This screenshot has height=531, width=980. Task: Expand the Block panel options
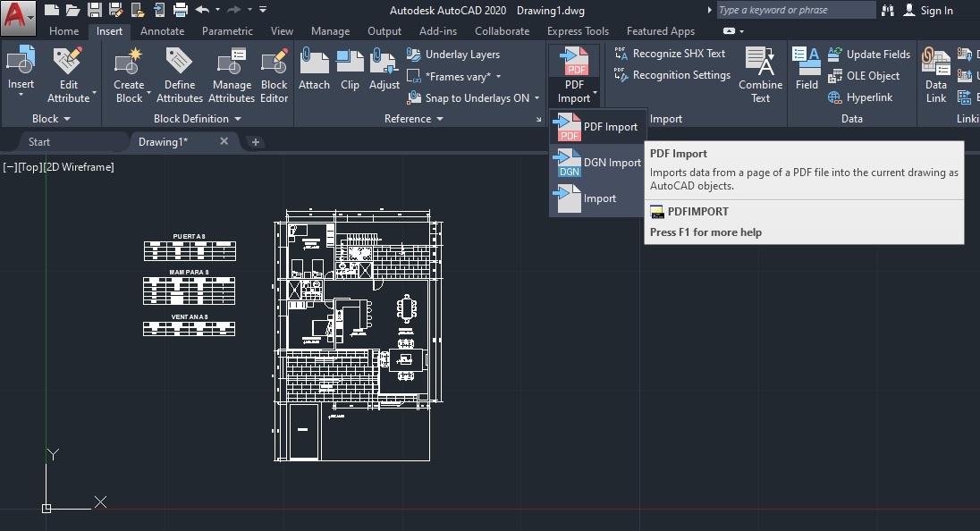(66, 118)
